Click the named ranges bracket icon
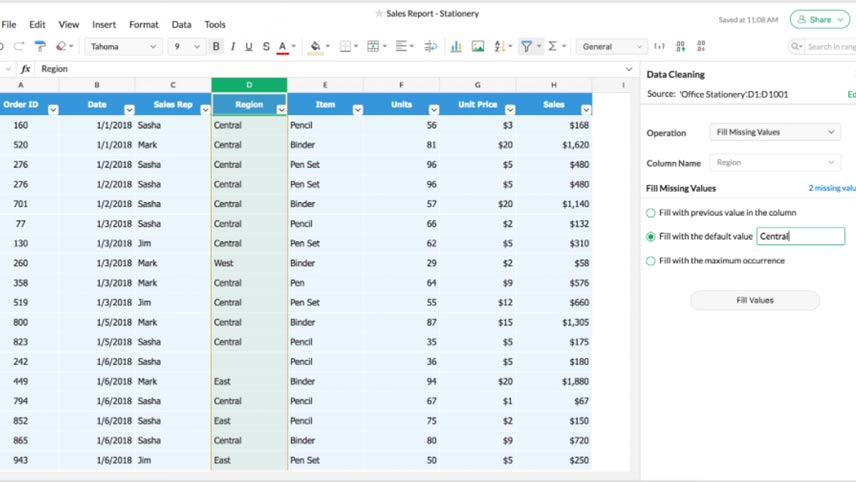The width and height of the screenshot is (856, 482). click(x=659, y=46)
